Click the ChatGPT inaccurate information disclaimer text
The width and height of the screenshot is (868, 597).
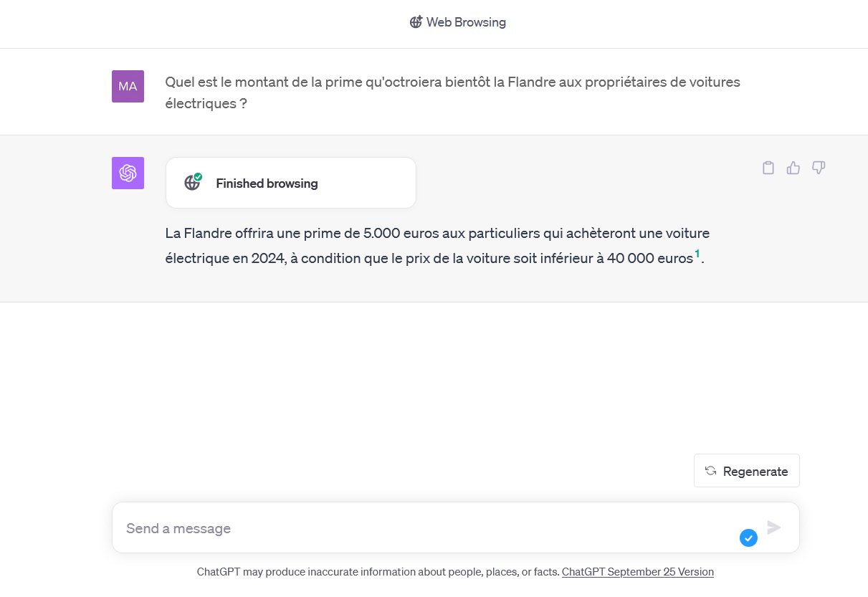click(x=378, y=572)
